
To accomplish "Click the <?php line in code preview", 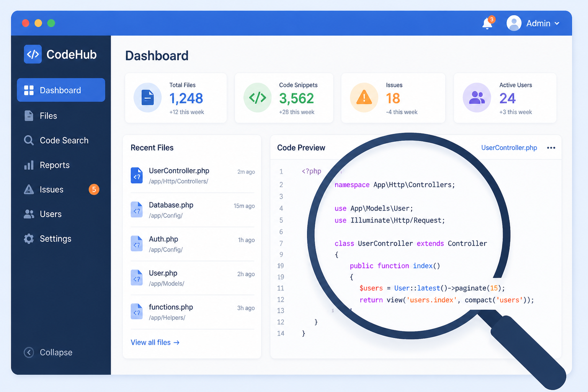I will [x=312, y=171].
